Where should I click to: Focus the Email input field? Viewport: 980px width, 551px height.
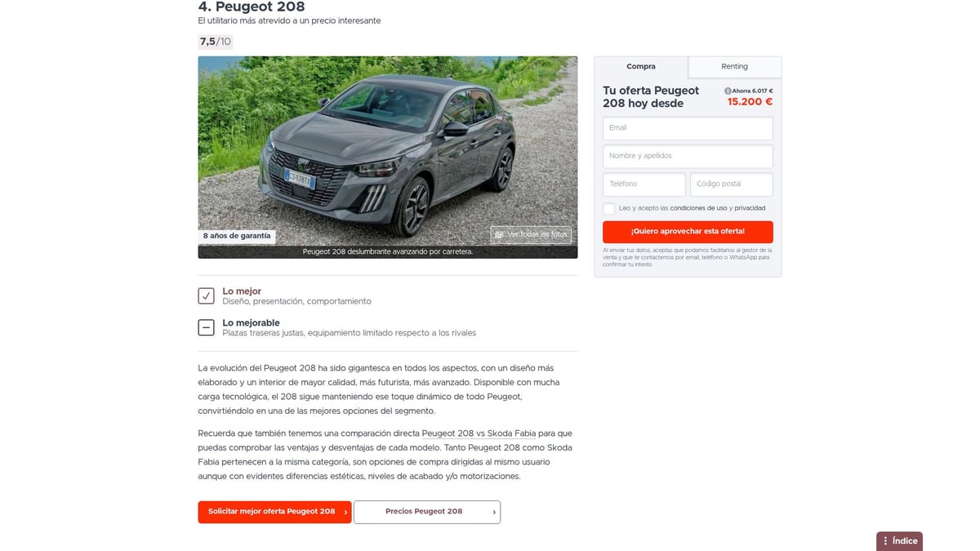click(x=688, y=128)
